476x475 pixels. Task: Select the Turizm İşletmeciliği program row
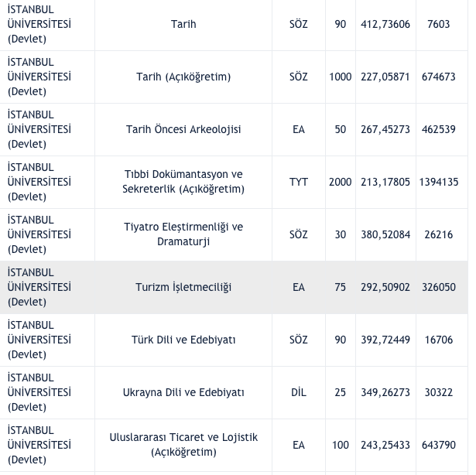pos(183,287)
